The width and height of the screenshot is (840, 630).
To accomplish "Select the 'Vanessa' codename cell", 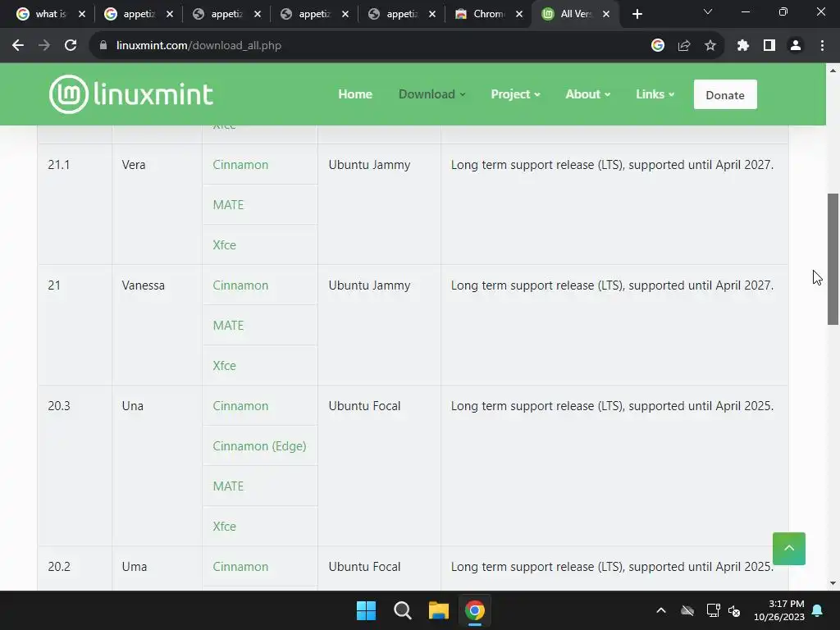I will click(x=143, y=285).
